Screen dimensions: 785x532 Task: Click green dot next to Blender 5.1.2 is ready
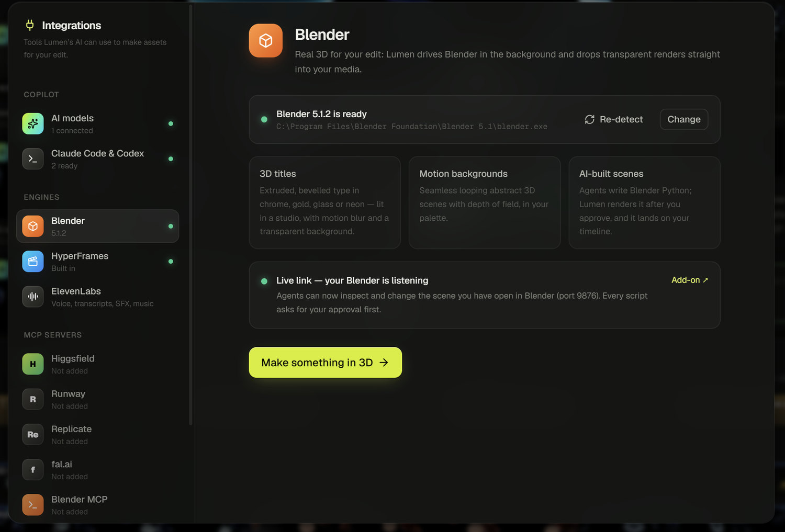[264, 119]
